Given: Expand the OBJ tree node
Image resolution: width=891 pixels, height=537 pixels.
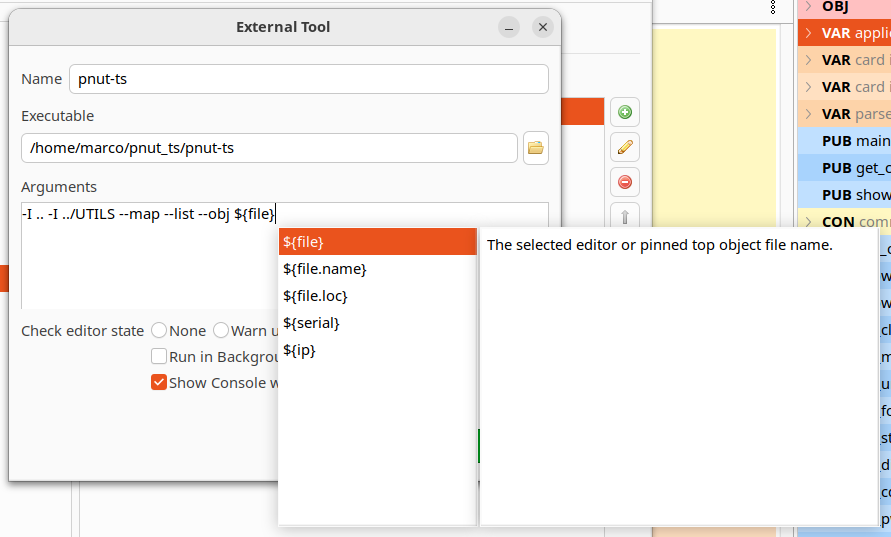Looking at the screenshot, I should [x=808, y=7].
